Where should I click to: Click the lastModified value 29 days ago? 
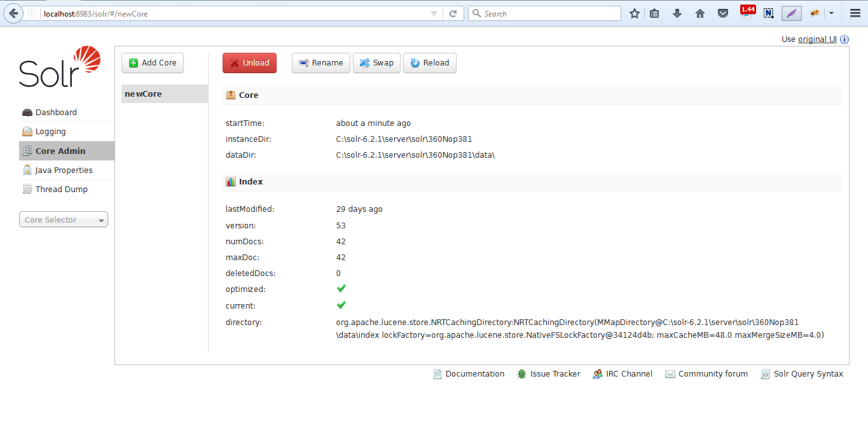(359, 209)
